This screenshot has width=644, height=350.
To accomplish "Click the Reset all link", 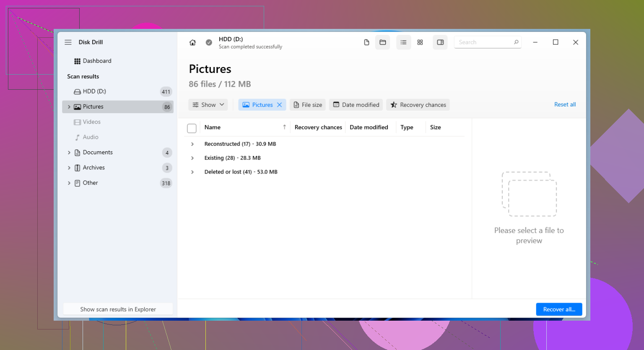I will tap(565, 104).
